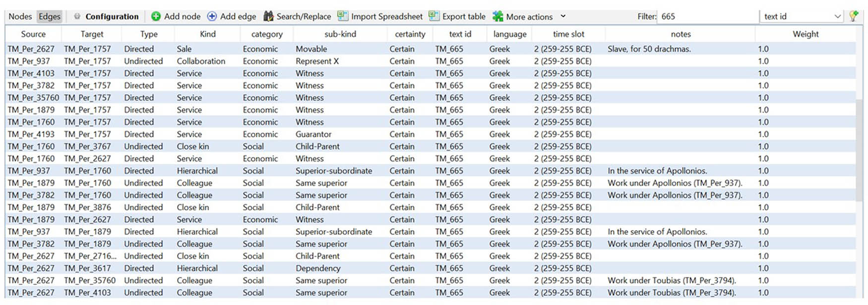Image resolution: width=868 pixels, height=305 pixels.
Task: Choose Import Spreadsheet
Action: 387,16
